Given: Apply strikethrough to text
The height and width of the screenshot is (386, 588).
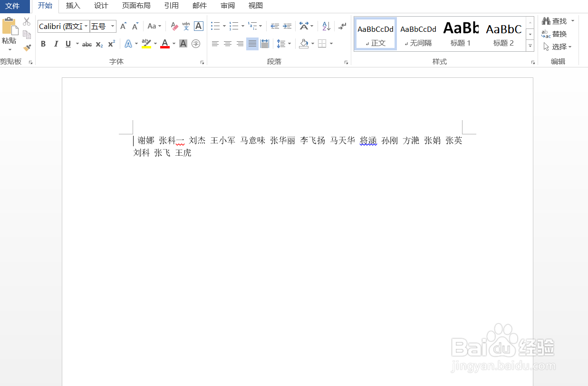Looking at the screenshot, I should click(87, 44).
